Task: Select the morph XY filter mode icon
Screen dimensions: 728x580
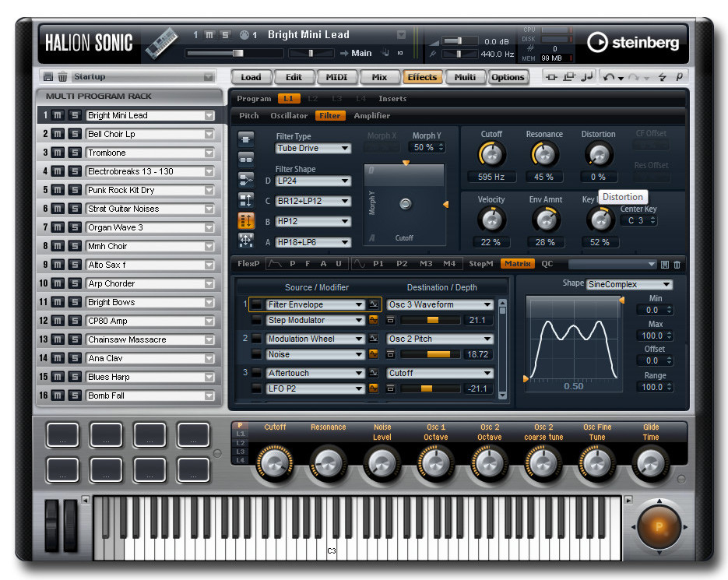Action: 246,240
